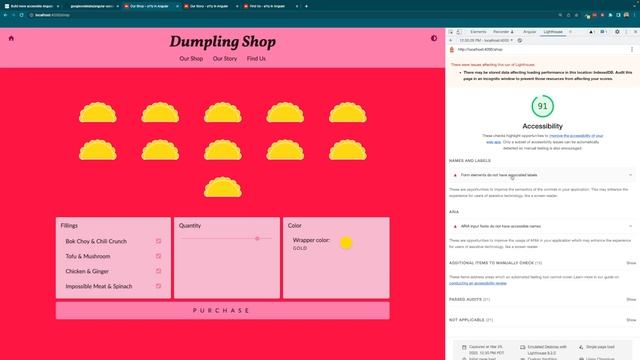640x360 pixels.
Task: Open the Our Shop nav link
Action: click(191, 58)
